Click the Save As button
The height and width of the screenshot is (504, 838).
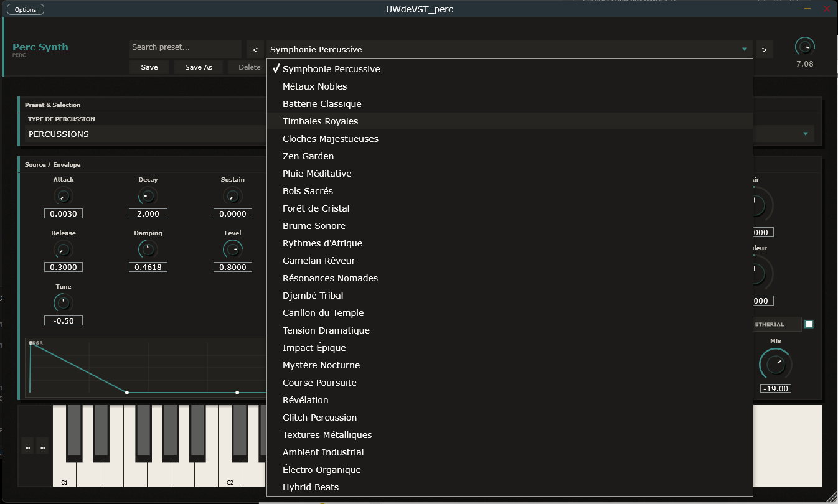(199, 67)
